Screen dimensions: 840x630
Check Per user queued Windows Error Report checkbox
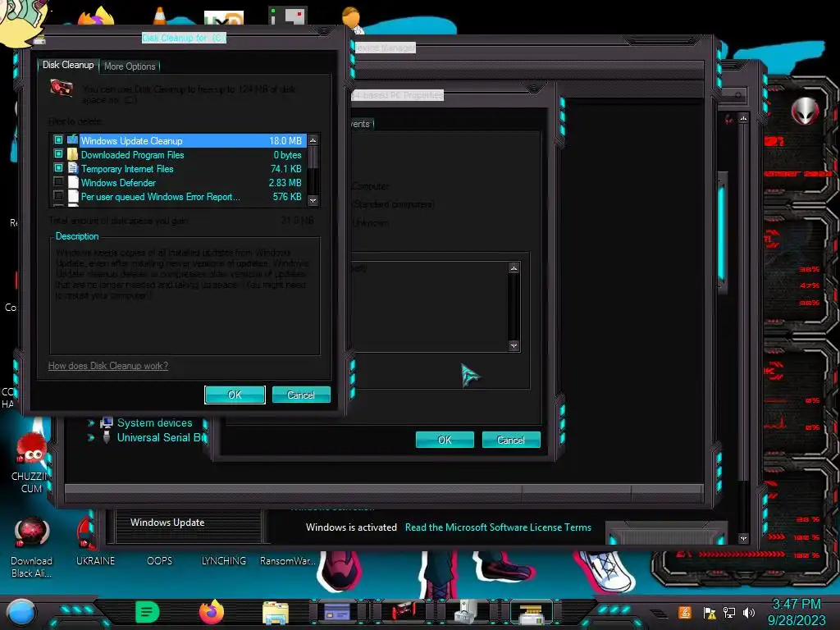pos(58,196)
